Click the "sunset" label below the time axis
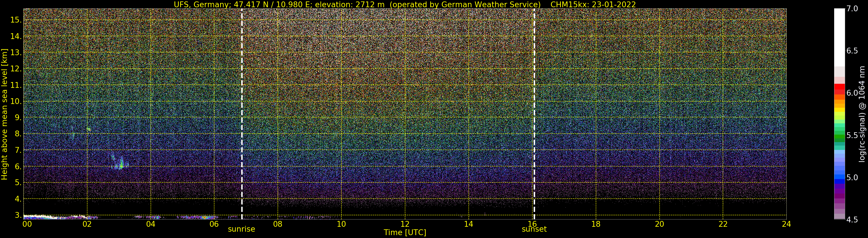The width and height of the screenshot is (868, 238). (534, 229)
